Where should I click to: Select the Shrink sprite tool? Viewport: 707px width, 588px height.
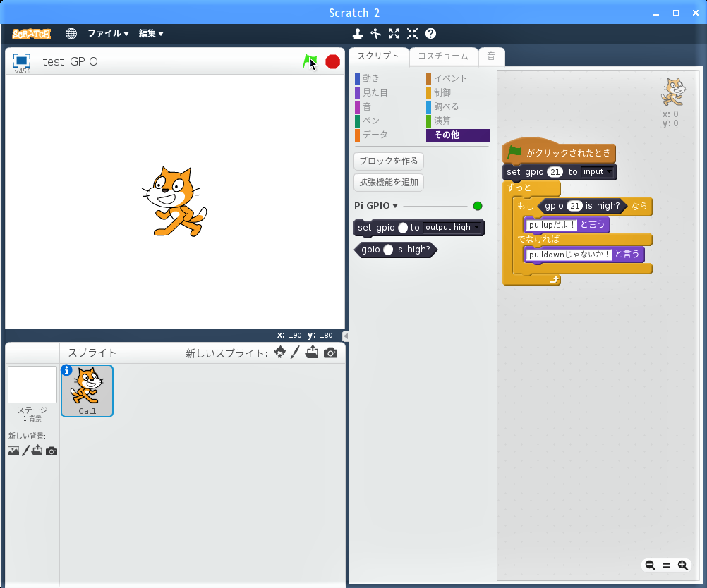coord(412,33)
